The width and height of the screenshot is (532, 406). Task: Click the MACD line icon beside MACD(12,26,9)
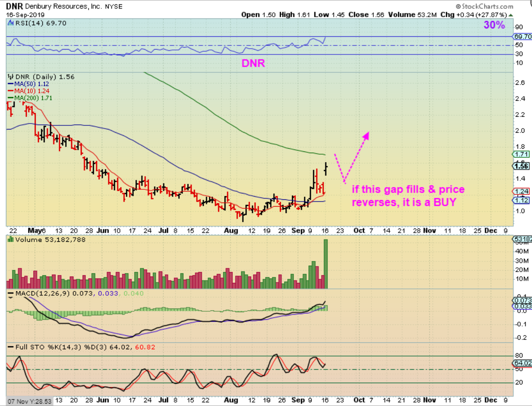pyautogui.click(x=11, y=294)
